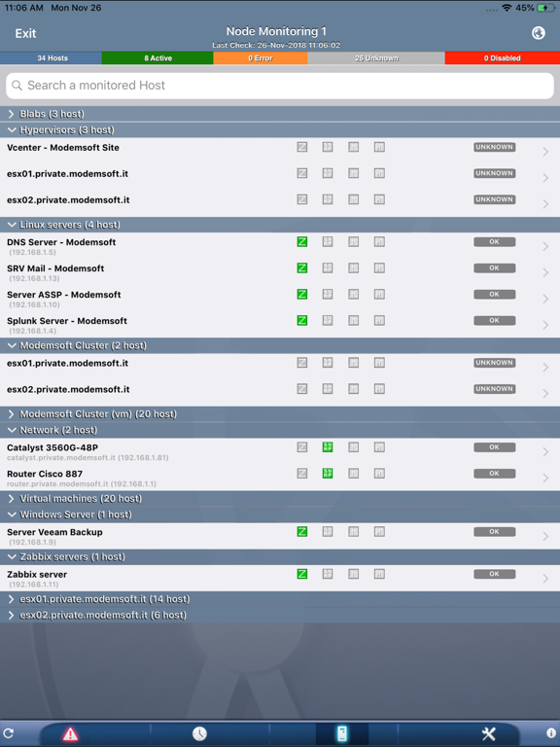Click SNMP icon for SRV Mail row
The height and width of the screenshot is (747, 560).
click(328, 268)
